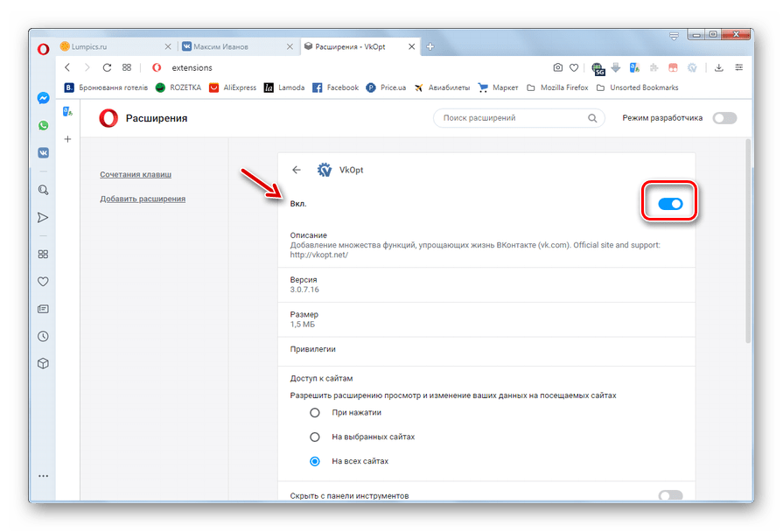Click the translator extension icon in toolbar
Screen dimensions: 783x532
point(634,67)
